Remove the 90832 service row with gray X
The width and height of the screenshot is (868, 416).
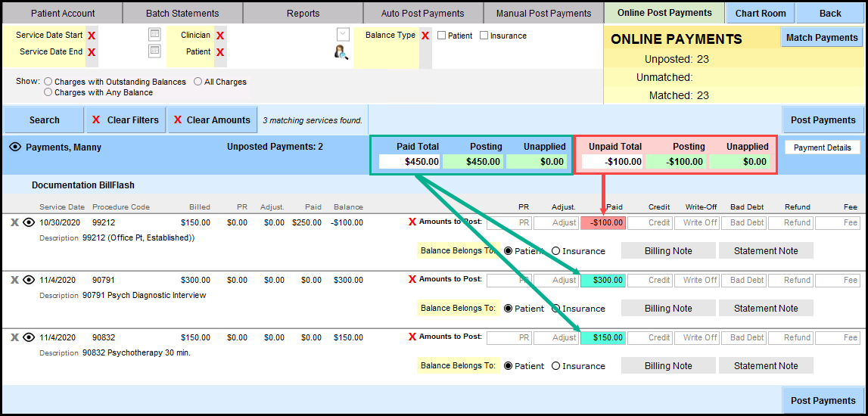click(x=14, y=337)
